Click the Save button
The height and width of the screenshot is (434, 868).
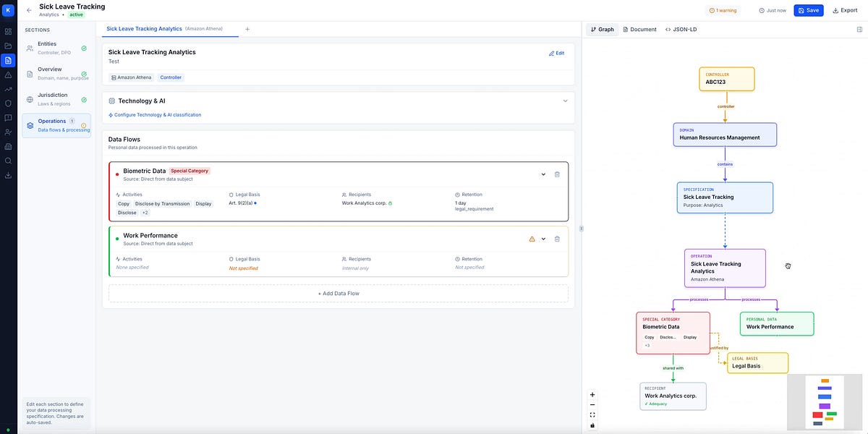click(809, 10)
